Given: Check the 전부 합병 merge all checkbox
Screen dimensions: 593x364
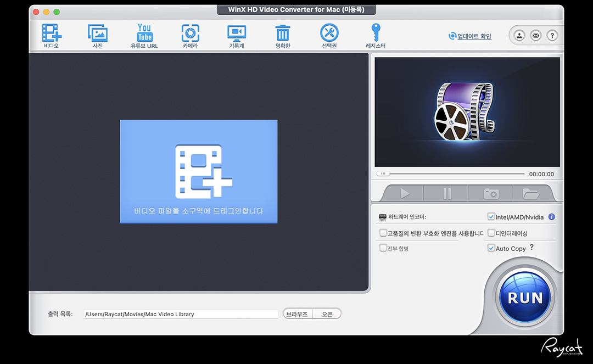Looking at the screenshot, I should [383, 248].
